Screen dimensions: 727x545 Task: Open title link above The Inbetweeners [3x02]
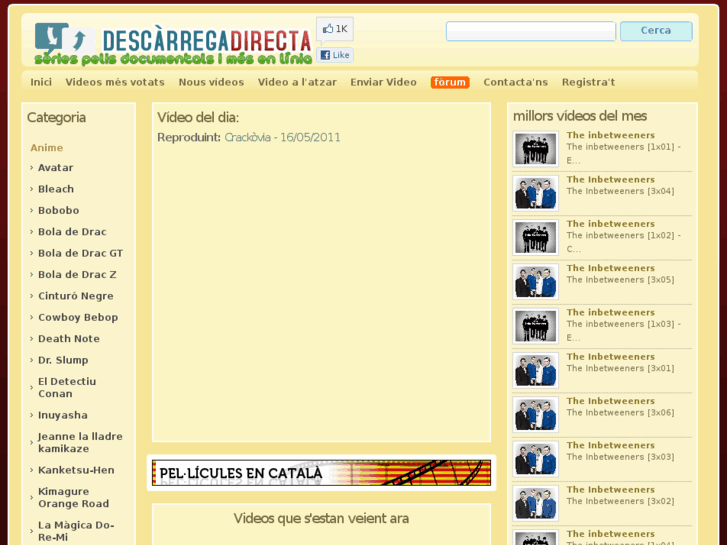(611, 489)
